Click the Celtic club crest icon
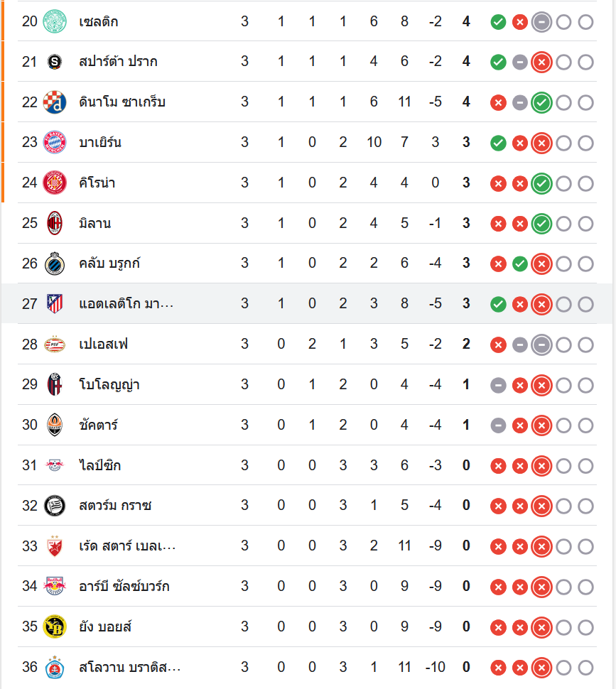616x689 pixels. tap(54, 21)
